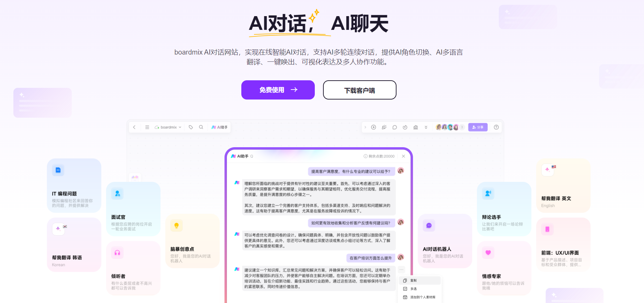This screenshot has width=644, height=303.
Task: Click the purple 分享 share button
Action: tap(478, 127)
